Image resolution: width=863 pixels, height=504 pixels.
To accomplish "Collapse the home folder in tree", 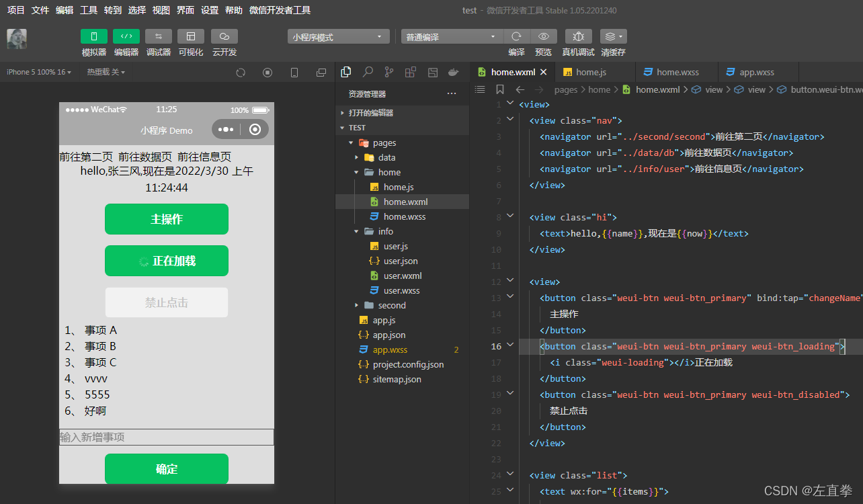I will (x=403, y=172).
